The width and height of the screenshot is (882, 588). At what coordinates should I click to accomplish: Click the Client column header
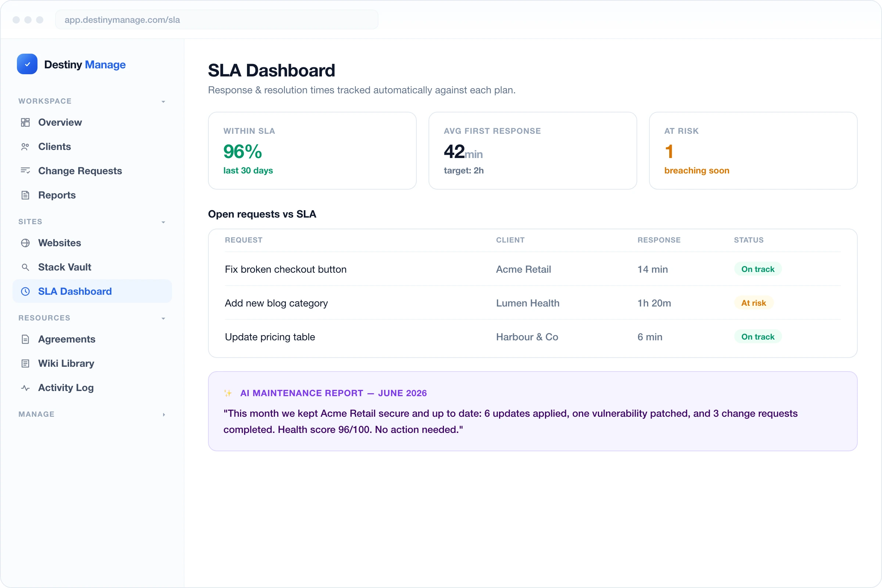click(510, 240)
